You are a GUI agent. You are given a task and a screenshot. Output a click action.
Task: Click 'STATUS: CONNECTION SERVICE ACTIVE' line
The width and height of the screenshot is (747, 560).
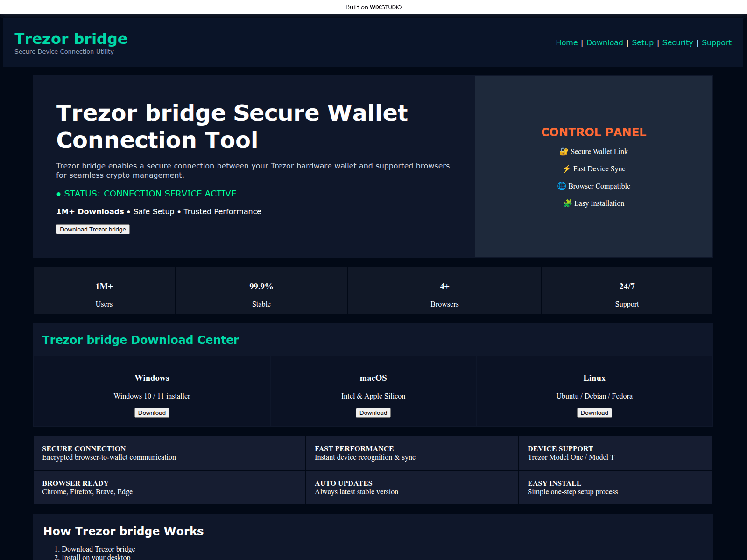click(146, 194)
